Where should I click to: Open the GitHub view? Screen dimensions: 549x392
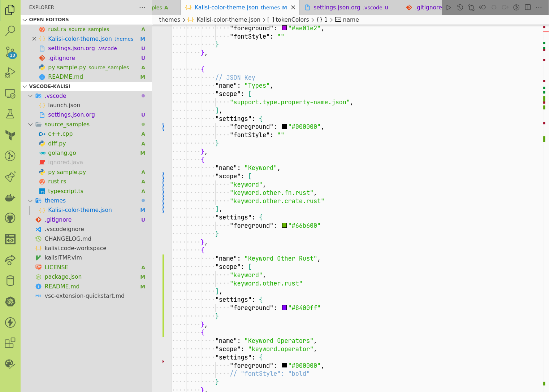click(x=10, y=218)
